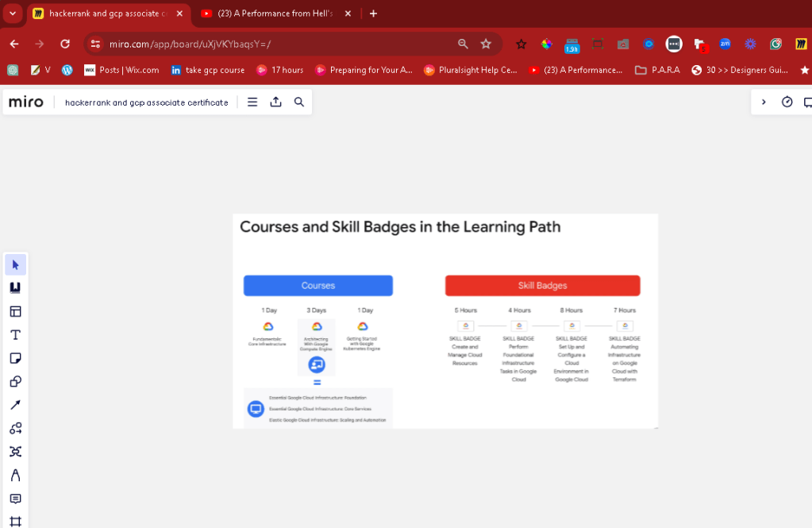Image resolution: width=812 pixels, height=528 pixels.
Task: Click the timer extension showing 1.9h
Action: click(x=571, y=45)
